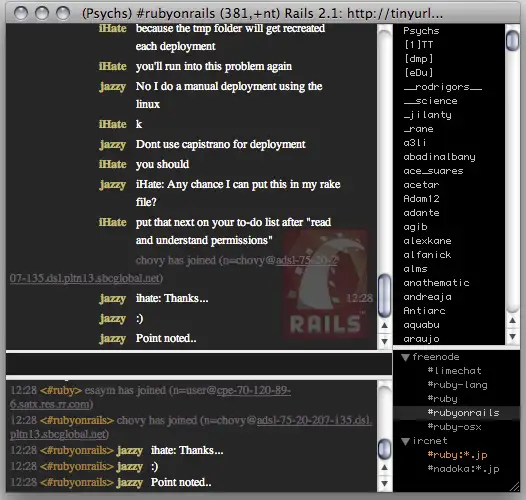Select user adante in member list

tap(421, 213)
